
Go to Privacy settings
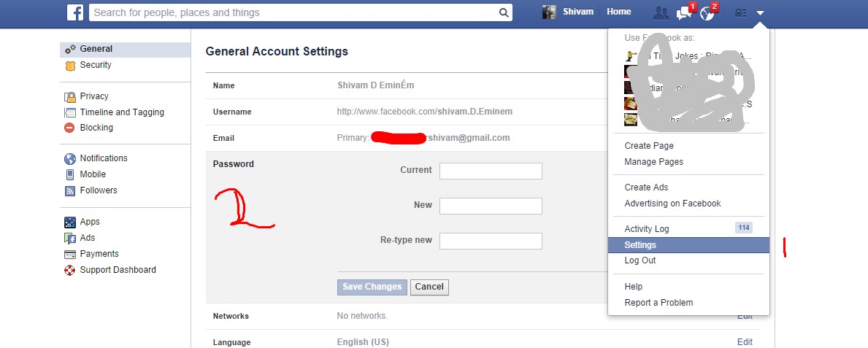pos(94,96)
